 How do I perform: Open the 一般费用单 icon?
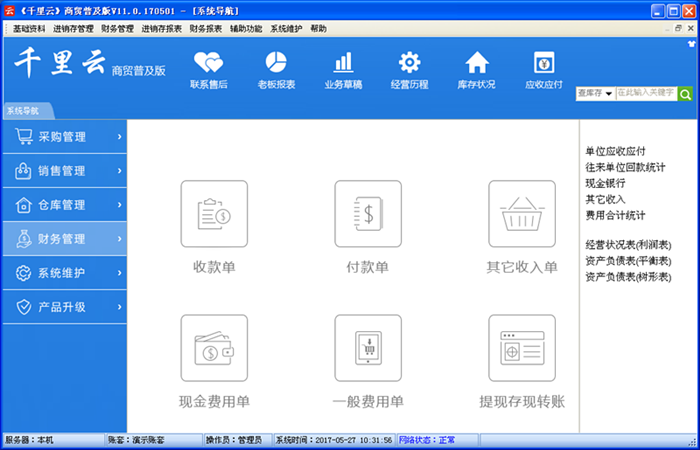pos(367,348)
